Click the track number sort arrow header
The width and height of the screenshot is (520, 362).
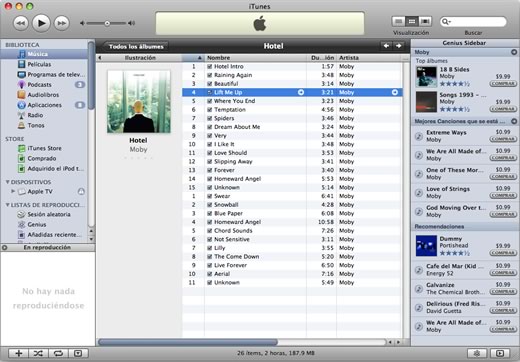193,58
